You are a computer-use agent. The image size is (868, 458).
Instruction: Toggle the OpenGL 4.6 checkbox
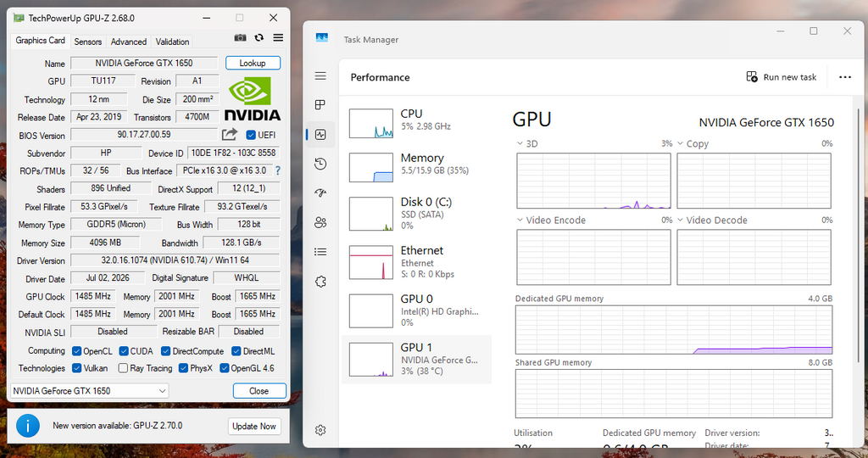[224, 368]
